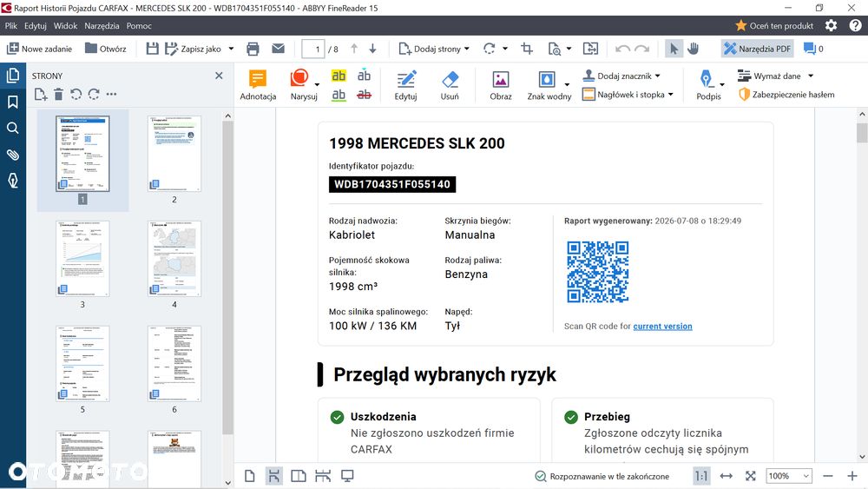Delete the selected page using the trash icon
The height and width of the screenshot is (489, 868).
pos(59,94)
